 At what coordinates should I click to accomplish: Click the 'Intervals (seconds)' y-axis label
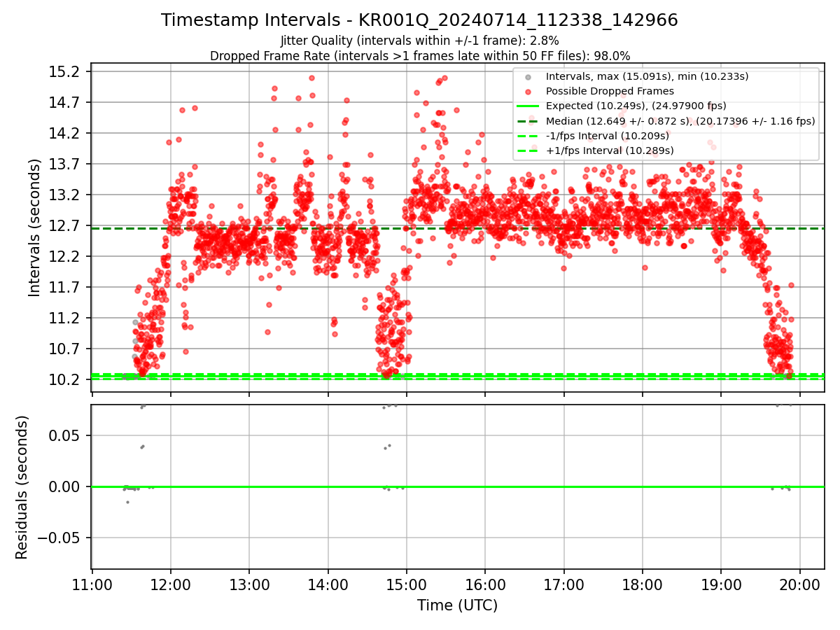[x=34, y=227]
